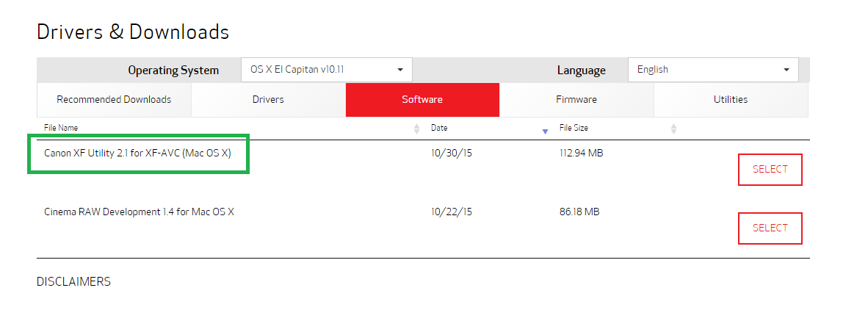Screen dimensions: 868x332
Task: Click Canon XF Utility 2.1 file name
Action: pyautogui.click(x=138, y=153)
